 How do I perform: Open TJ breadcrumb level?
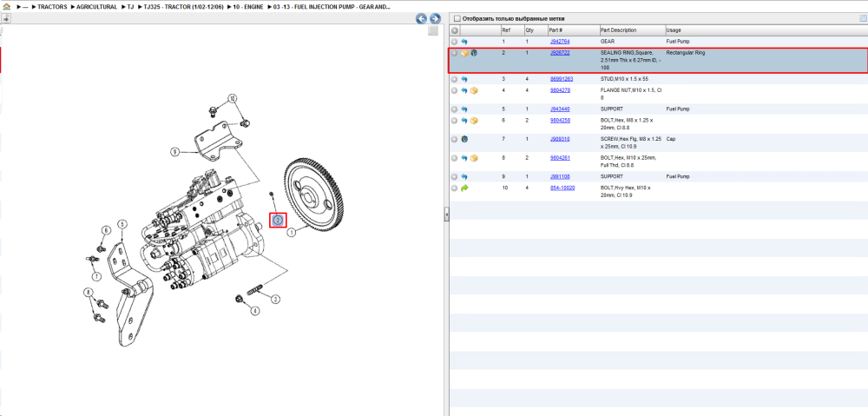click(131, 7)
